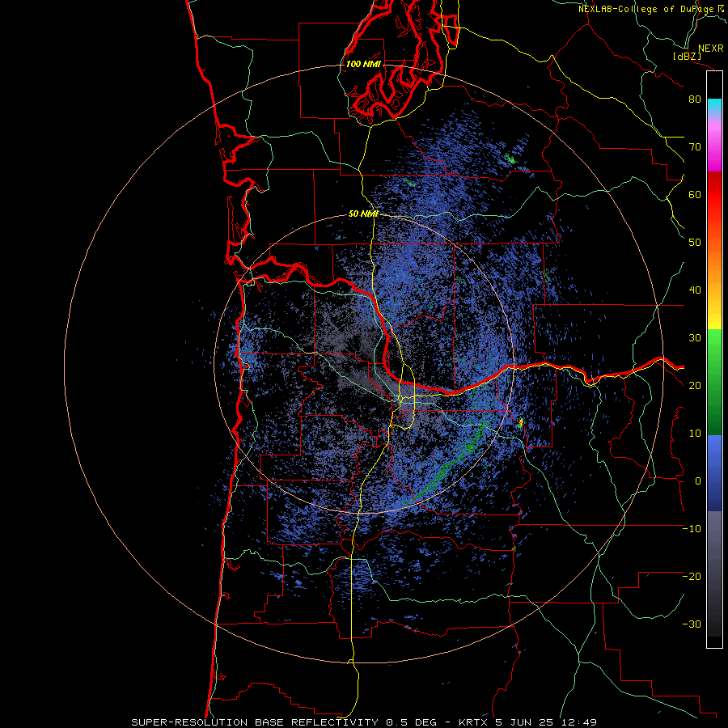Image resolution: width=728 pixels, height=728 pixels.
Task: Click the -20 value on dBZ scale
Action: coord(692,576)
